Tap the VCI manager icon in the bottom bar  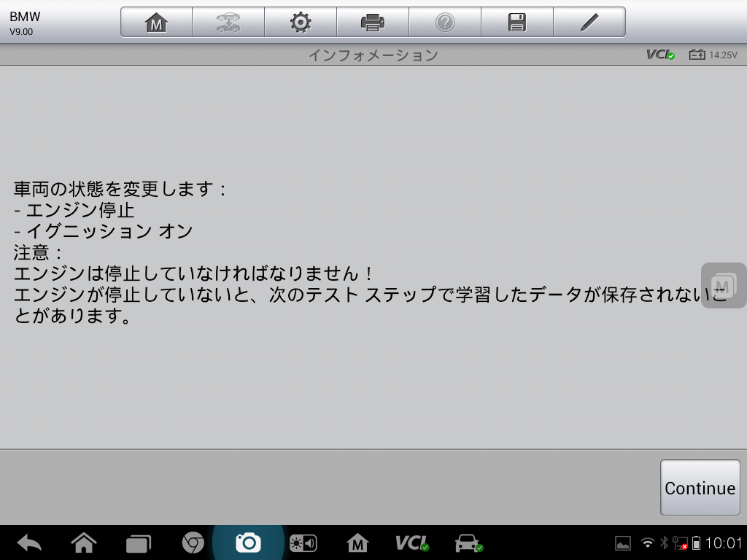[412, 542]
